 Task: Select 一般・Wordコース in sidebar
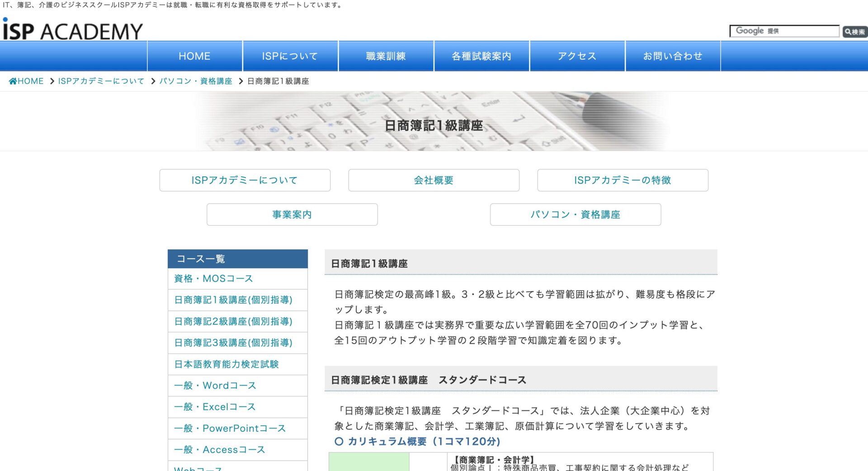click(x=238, y=385)
